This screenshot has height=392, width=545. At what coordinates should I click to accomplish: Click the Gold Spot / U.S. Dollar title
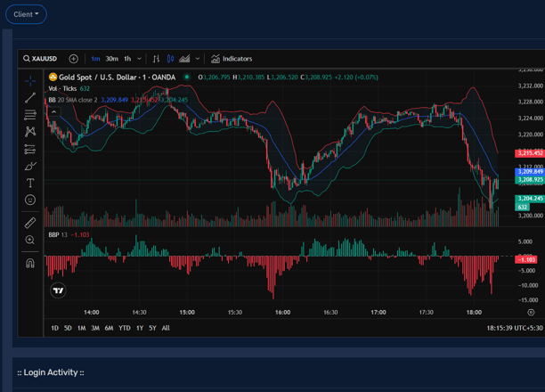pos(117,78)
